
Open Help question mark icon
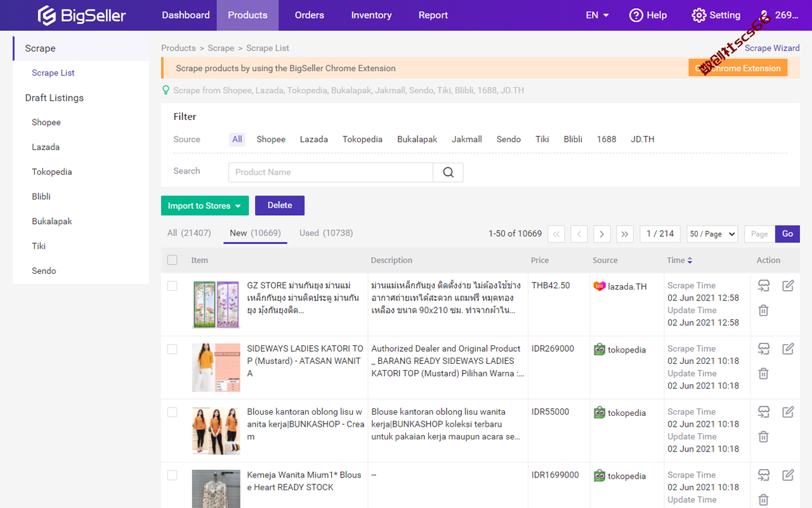(636, 15)
